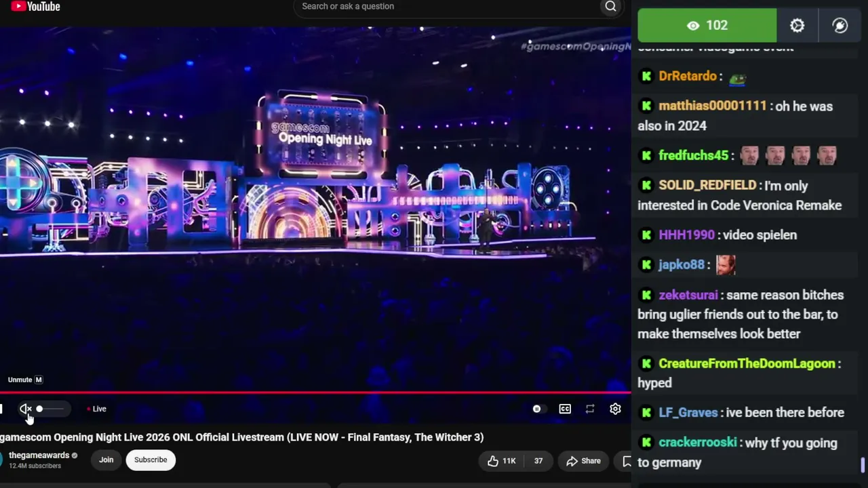Click the chat panel scrollbar thumb

click(863, 465)
